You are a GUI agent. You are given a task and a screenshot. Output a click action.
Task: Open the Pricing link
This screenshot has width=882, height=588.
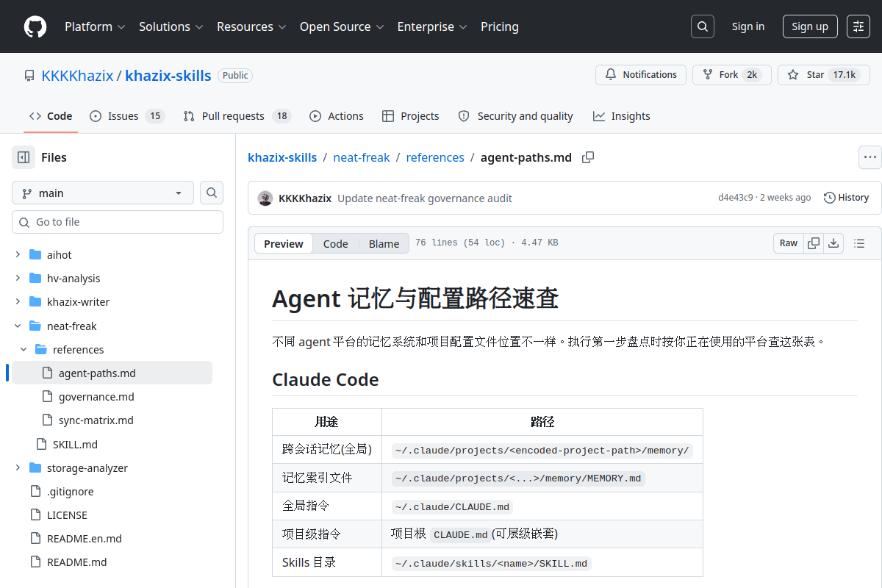coord(500,26)
